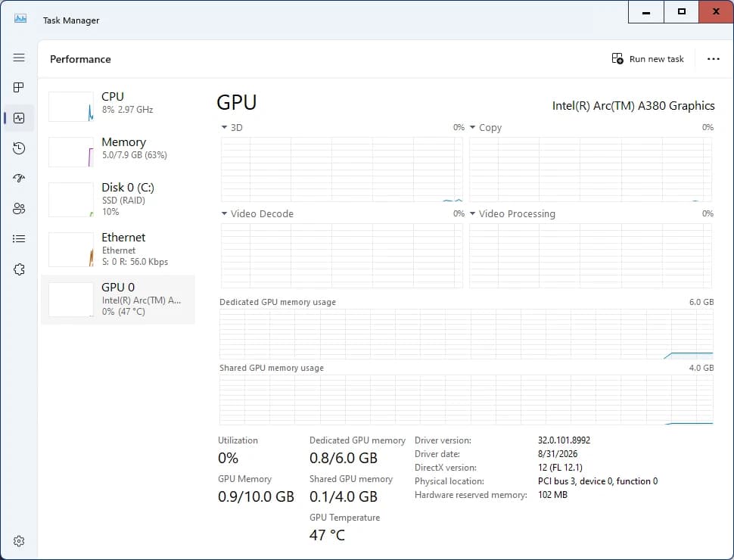Screen dimensions: 734x560
Task: Click the Task Manager app icon
Action: pos(20,19)
